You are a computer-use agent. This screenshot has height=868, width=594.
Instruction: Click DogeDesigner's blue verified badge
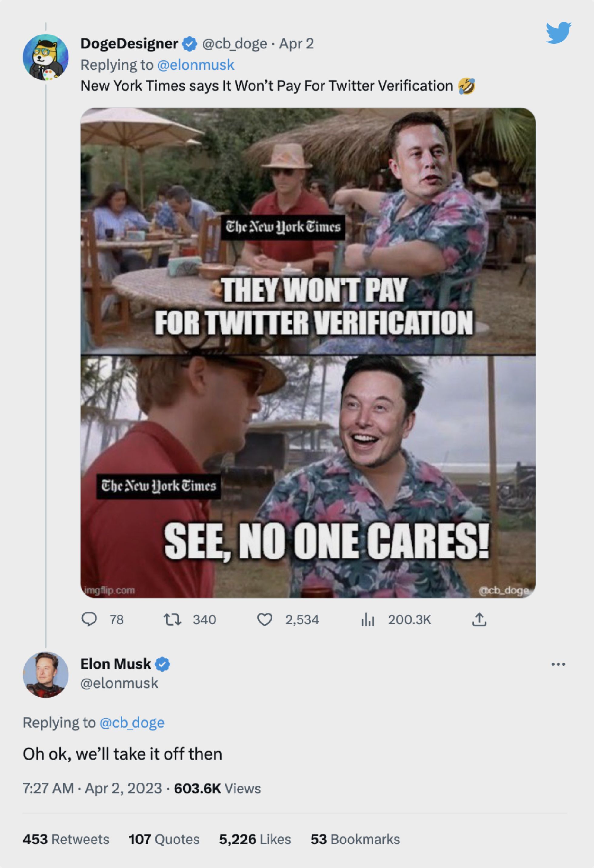click(190, 44)
